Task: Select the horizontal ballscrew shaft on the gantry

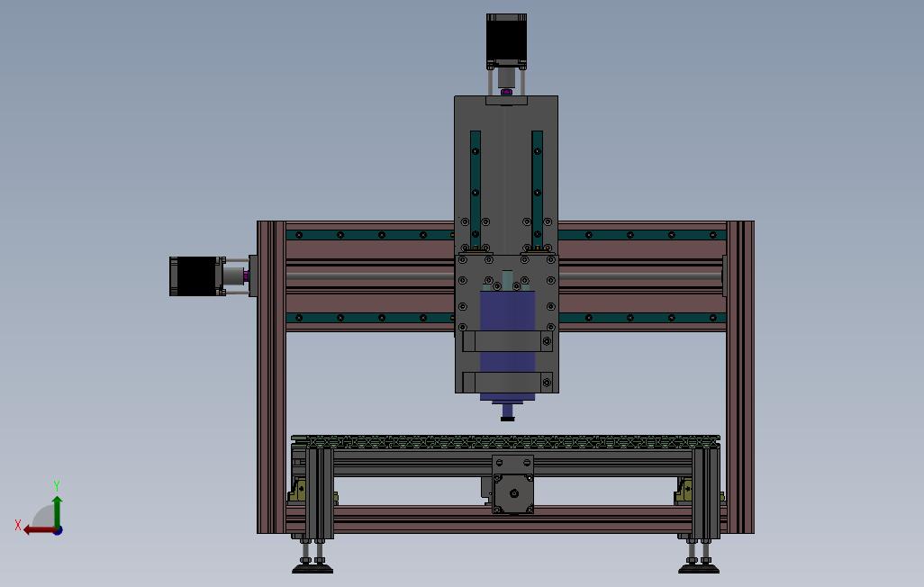Action: [x=639, y=276]
